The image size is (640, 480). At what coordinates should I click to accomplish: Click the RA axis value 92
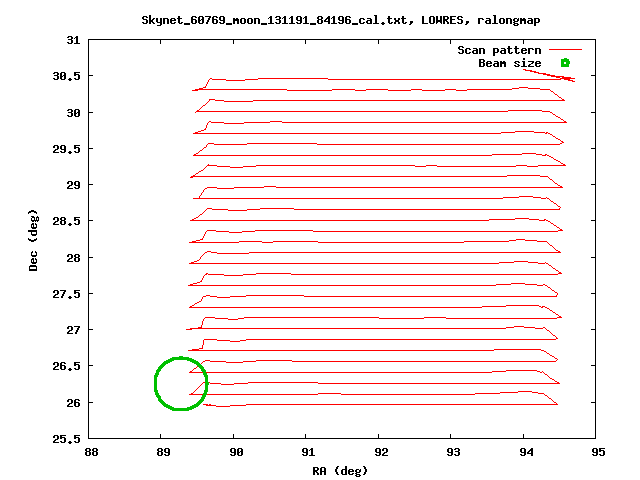coord(381,452)
